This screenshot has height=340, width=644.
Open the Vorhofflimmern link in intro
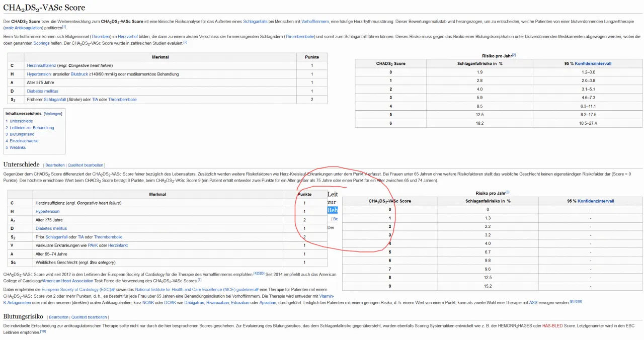coord(315,22)
